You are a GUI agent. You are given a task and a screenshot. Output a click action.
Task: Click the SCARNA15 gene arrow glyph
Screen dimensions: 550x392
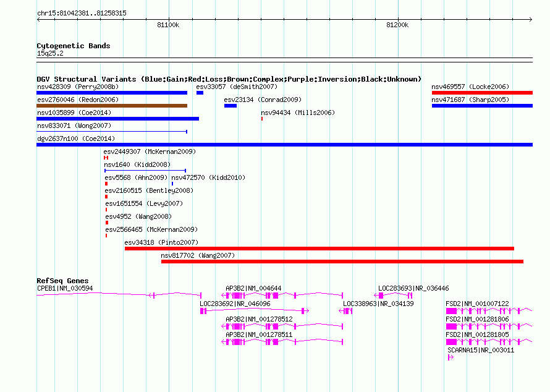click(451, 357)
